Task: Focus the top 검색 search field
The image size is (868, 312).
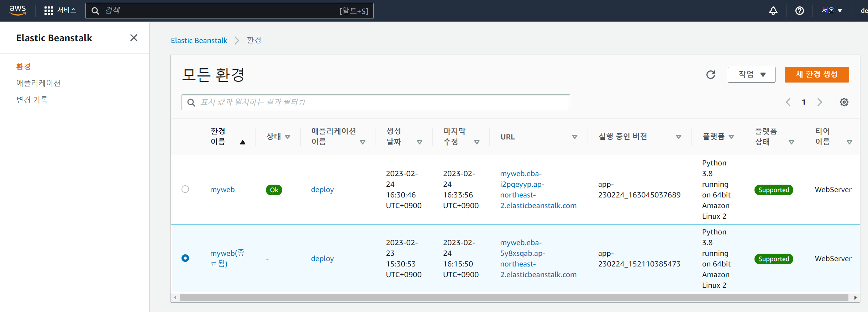Action: coord(229,11)
